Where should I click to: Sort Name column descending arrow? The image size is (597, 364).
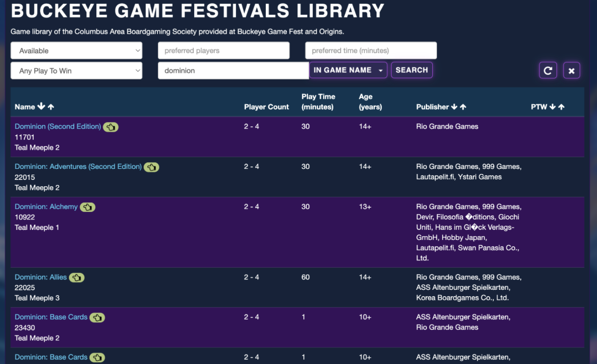point(41,106)
